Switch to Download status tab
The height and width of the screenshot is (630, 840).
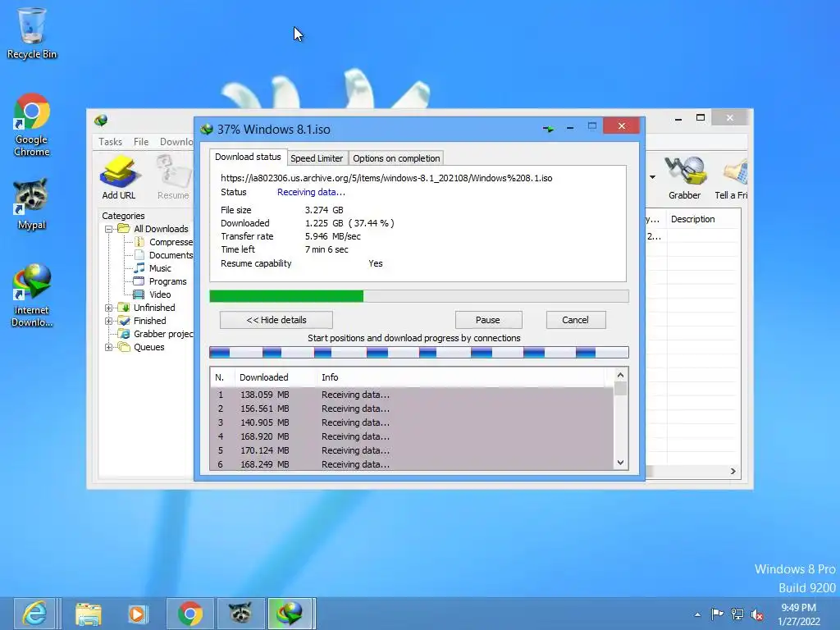248,157
